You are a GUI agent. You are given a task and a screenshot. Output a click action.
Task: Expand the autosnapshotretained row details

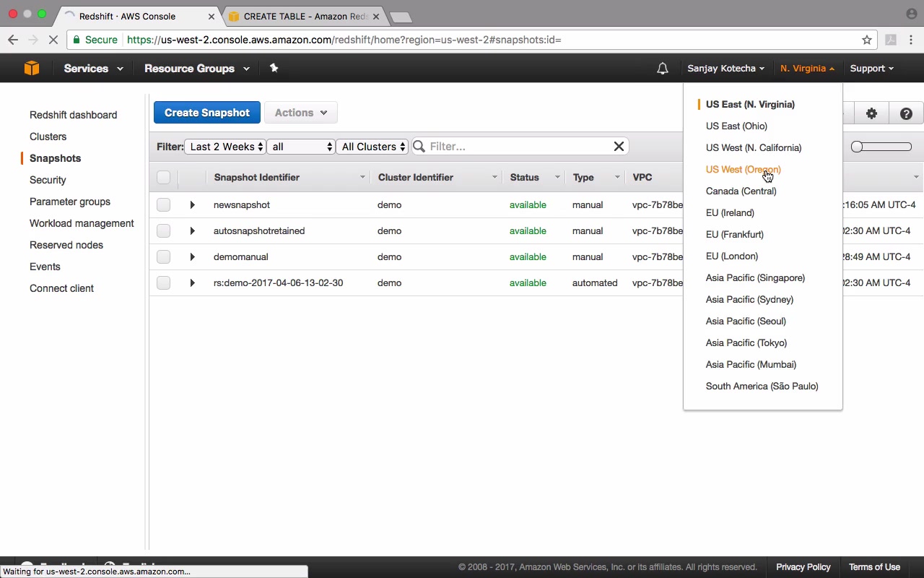192,230
